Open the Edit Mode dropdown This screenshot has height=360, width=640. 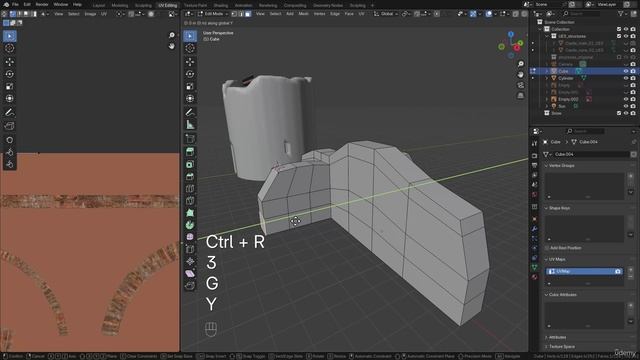coord(213,14)
